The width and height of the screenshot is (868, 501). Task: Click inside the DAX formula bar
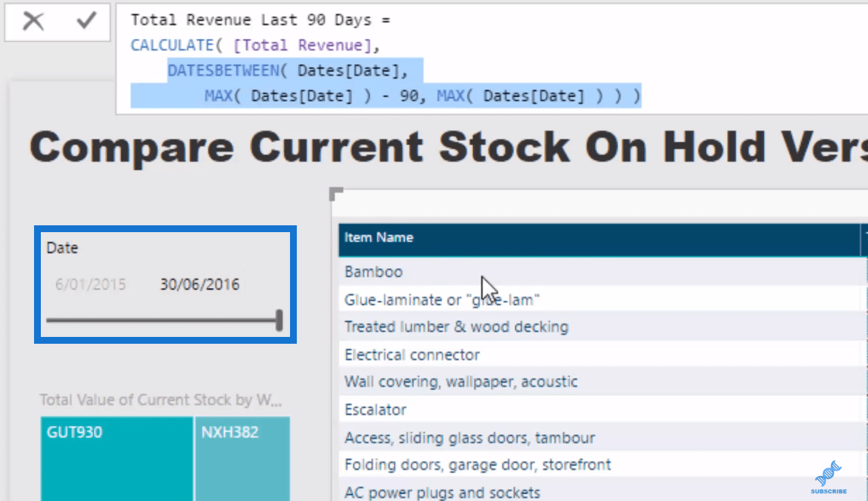point(492,58)
